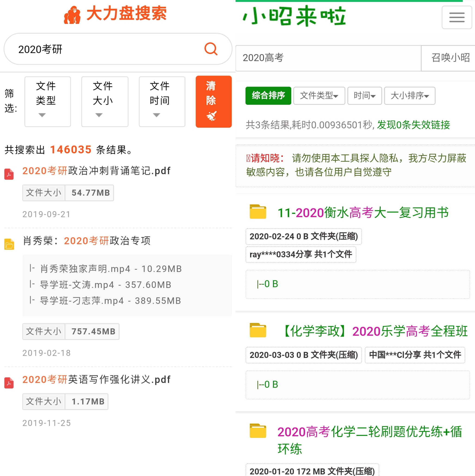Click folder icon for 11-2020衡水高考 result
The width and height of the screenshot is (475, 476).
click(258, 212)
